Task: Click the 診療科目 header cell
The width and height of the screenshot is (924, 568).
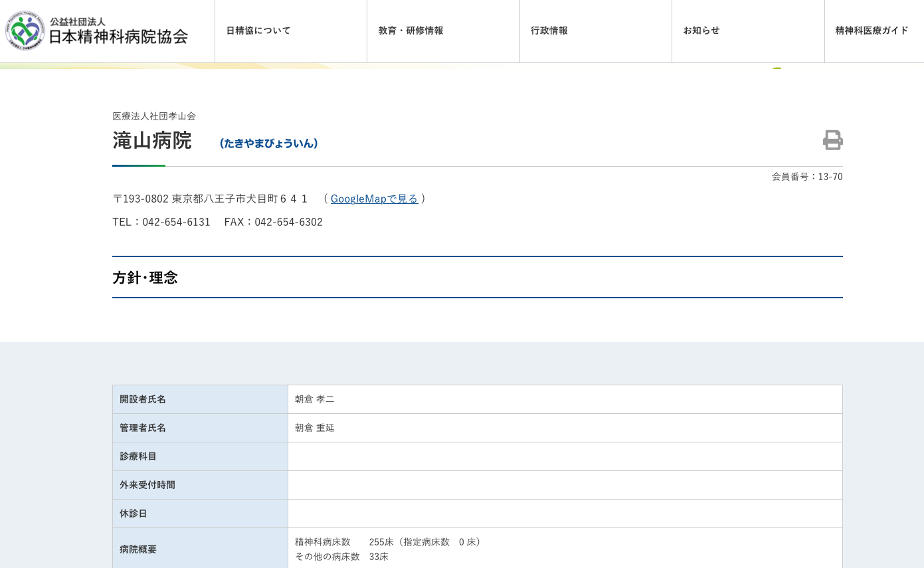Action: (x=200, y=456)
